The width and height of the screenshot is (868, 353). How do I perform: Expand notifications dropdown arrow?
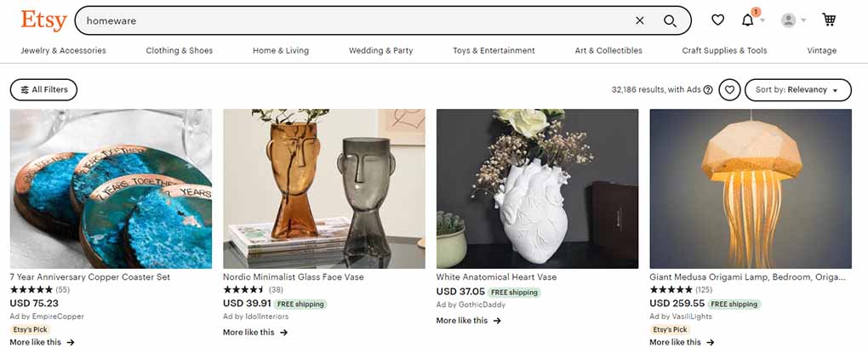click(762, 21)
